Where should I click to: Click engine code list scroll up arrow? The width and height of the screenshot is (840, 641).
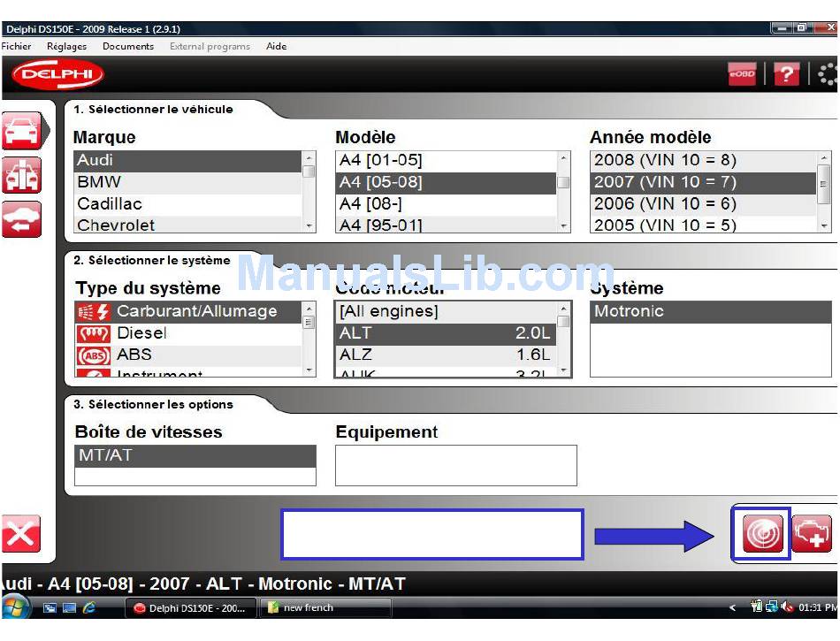[x=563, y=309]
